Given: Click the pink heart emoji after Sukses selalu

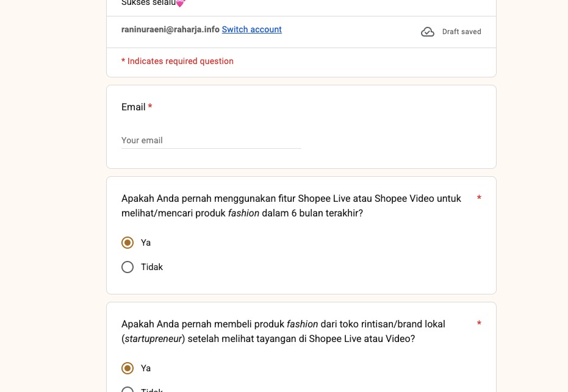Looking at the screenshot, I should (181, 3).
